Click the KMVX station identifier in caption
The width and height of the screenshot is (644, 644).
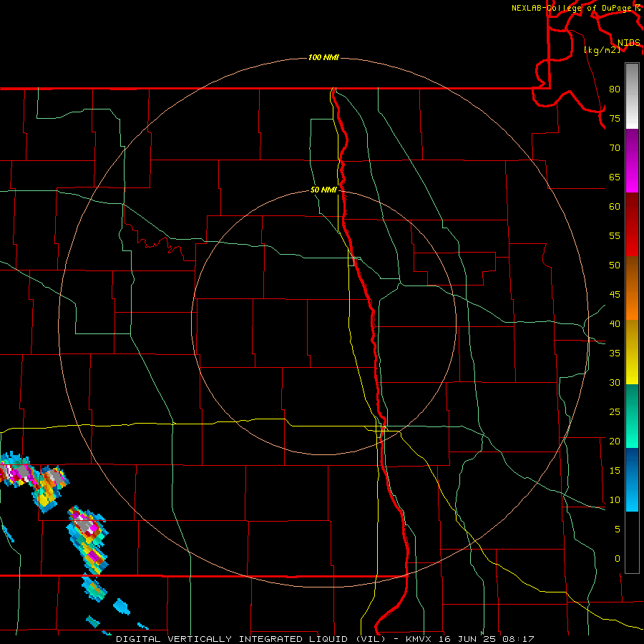point(420,639)
